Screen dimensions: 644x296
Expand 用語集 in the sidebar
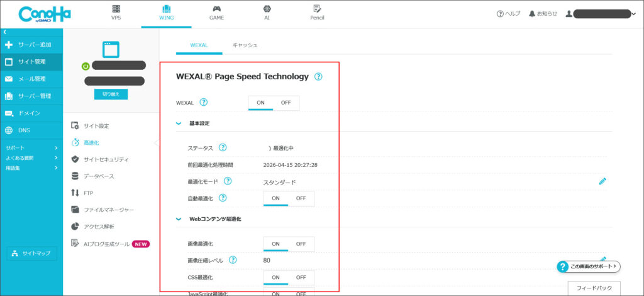[x=31, y=168]
